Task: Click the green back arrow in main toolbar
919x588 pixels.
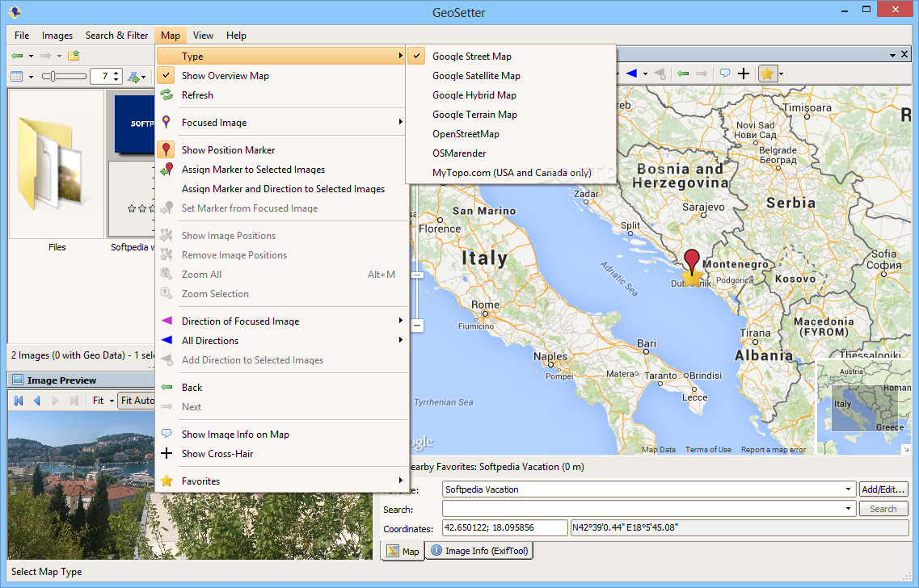Action: (x=17, y=56)
